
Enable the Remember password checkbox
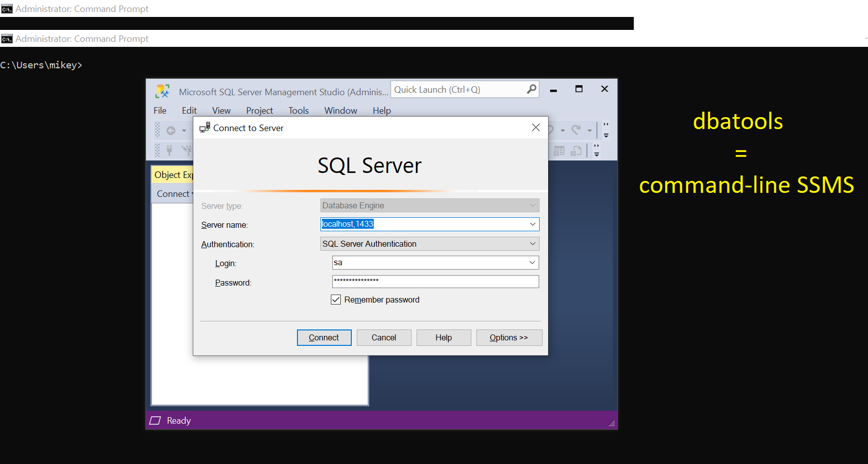point(336,299)
